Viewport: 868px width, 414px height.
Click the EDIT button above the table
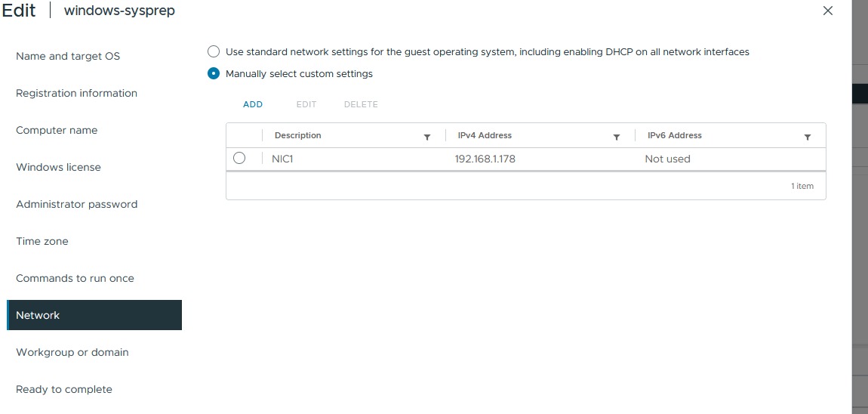pos(306,104)
